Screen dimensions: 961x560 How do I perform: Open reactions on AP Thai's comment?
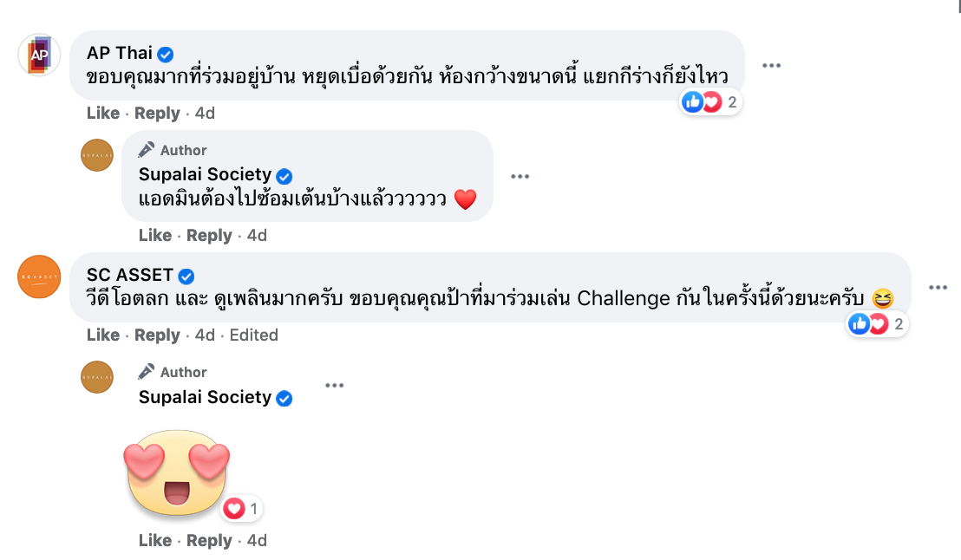[710, 102]
